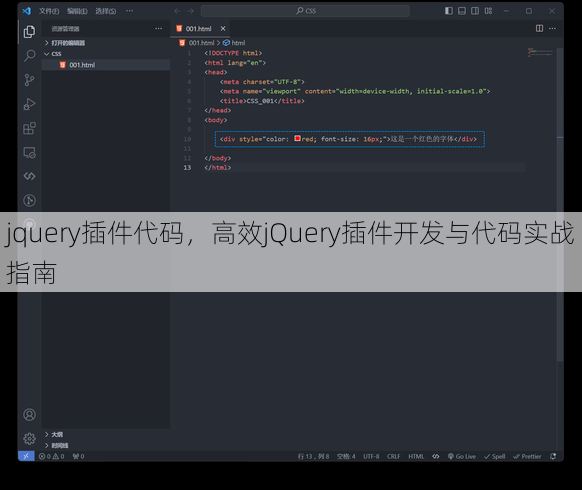Image resolution: width=582 pixels, height=490 pixels.
Task: Click the minimap code preview
Action: 540,52
